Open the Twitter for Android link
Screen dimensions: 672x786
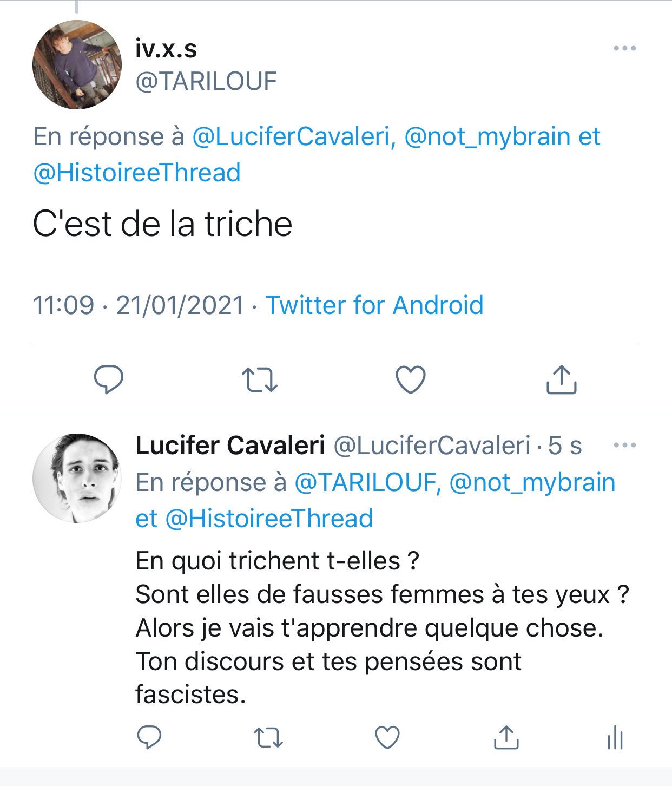pos(374,305)
